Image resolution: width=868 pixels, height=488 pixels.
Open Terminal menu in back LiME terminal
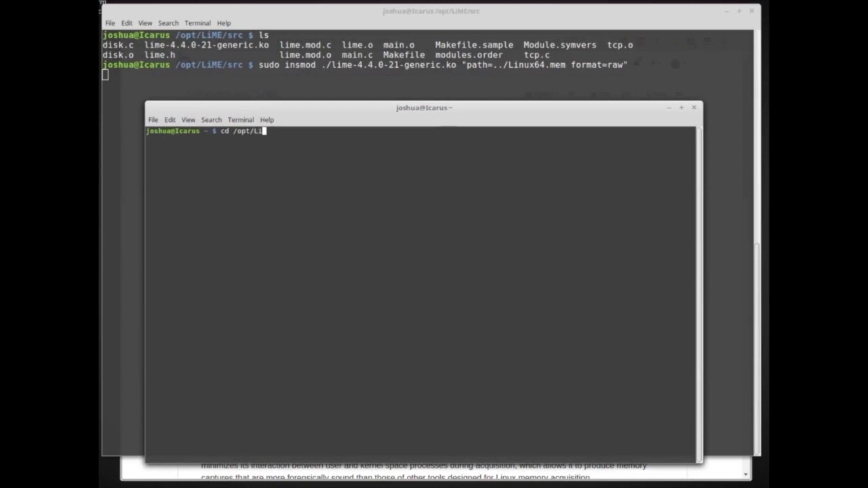tap(197, 23)
